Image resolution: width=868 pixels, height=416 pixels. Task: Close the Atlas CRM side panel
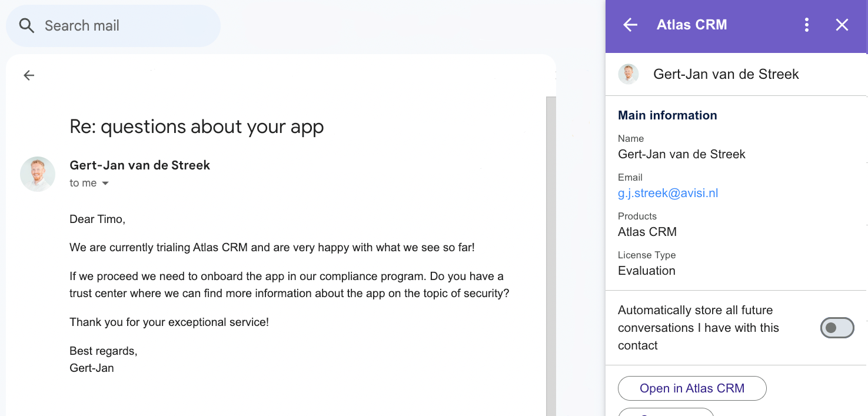coord(842,25)
